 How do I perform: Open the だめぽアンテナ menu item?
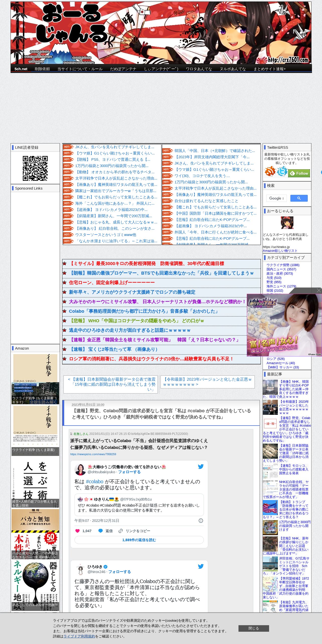[123, 69]
